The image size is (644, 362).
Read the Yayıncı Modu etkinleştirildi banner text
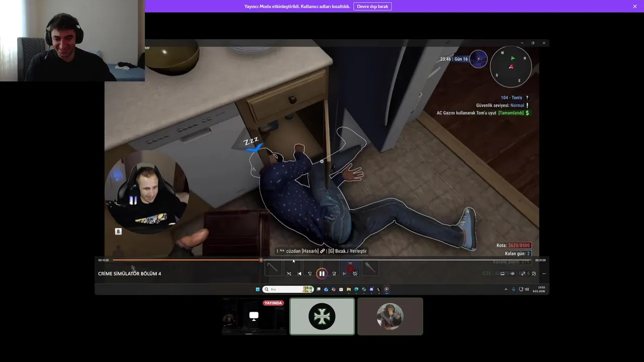(297, 7)
